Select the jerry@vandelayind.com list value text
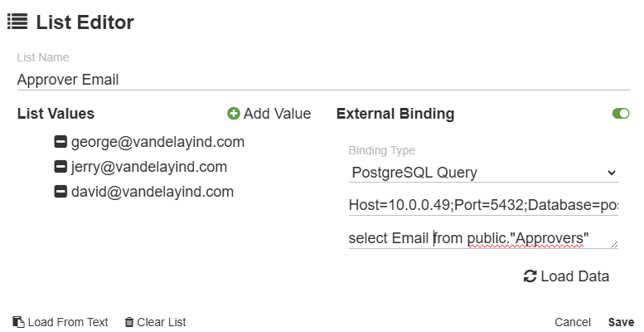This screenshot has height=332, width=644. tap(149, 167)
